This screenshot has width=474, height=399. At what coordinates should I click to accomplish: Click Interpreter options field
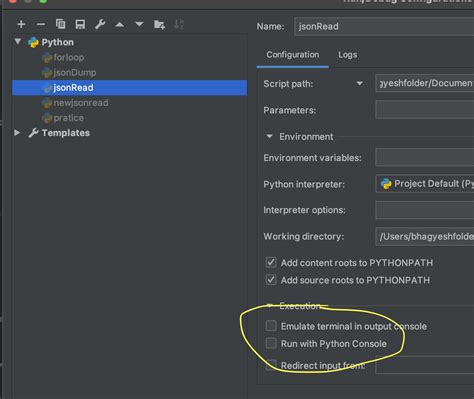click(x=425, y=210)
